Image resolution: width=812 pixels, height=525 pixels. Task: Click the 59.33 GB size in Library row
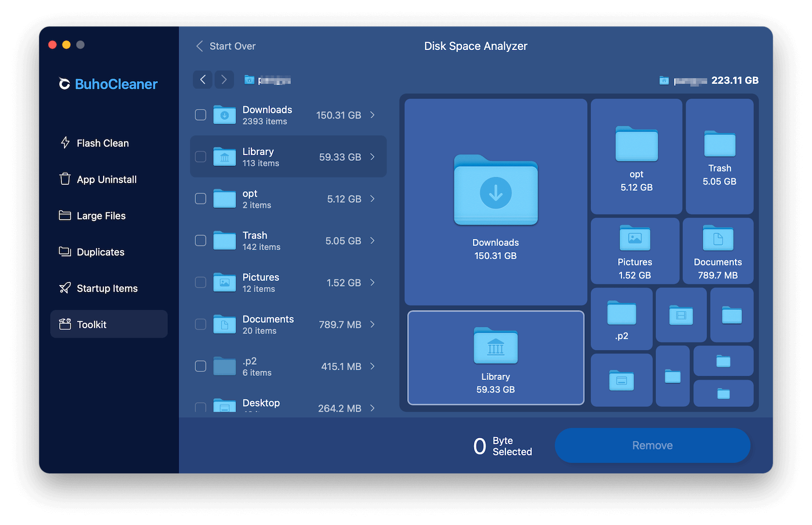(x=340, y=157)
